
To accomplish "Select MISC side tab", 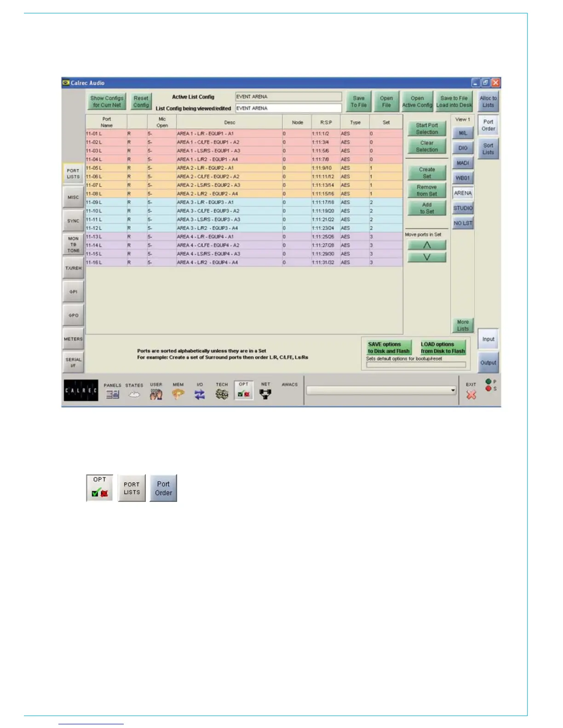I will click(73, 197).
